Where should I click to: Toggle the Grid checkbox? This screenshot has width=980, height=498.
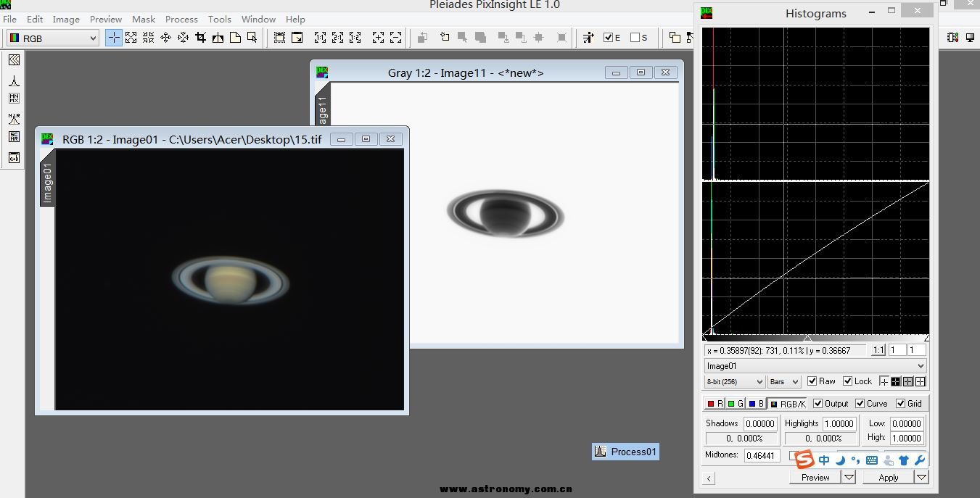[901, 404]
